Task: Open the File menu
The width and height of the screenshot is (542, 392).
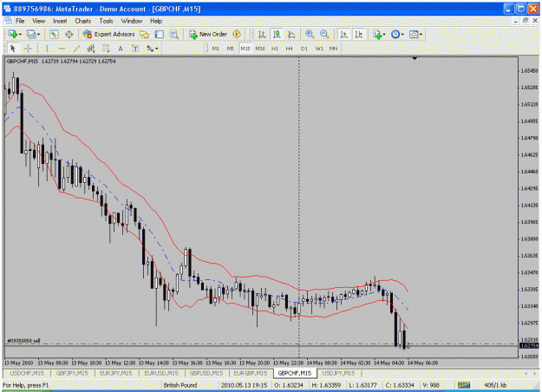Action: coord(20,21)
